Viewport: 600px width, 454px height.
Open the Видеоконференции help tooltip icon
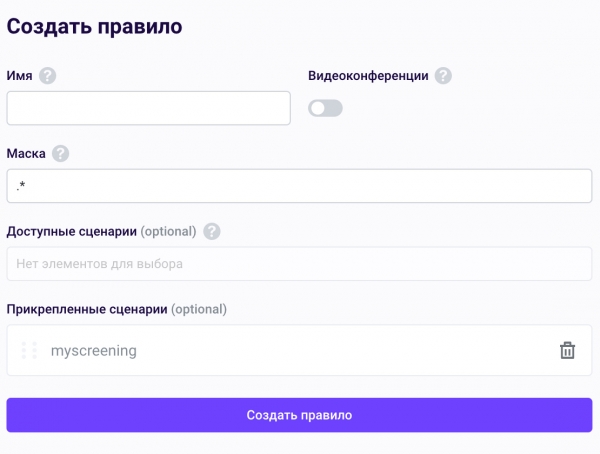[443, 76]
